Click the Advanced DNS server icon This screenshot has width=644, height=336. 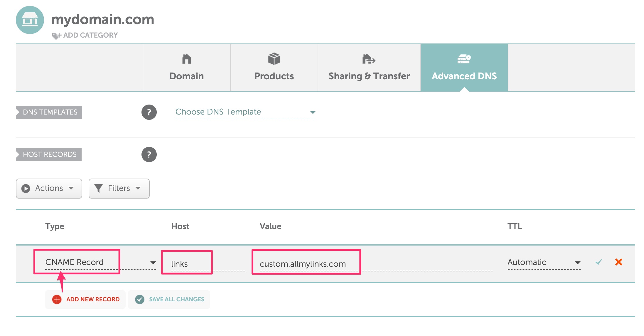(x=464, y=59)
